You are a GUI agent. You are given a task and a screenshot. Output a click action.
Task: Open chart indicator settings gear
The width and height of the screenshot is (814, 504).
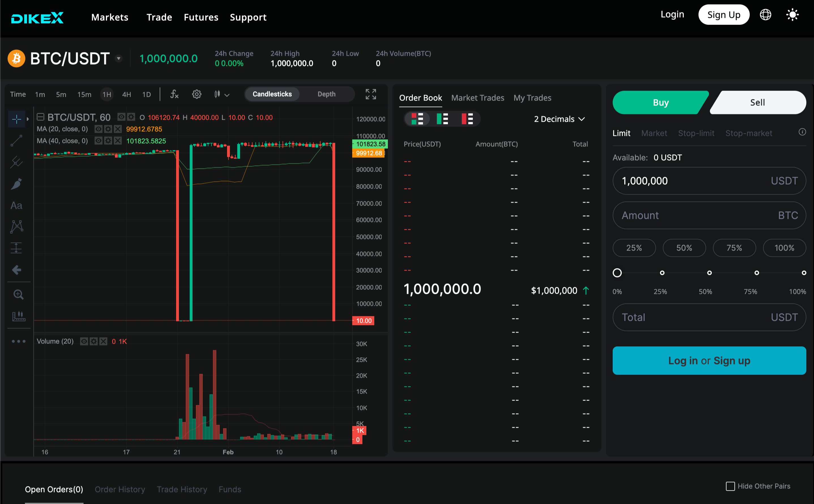click(x=197, y=94)
